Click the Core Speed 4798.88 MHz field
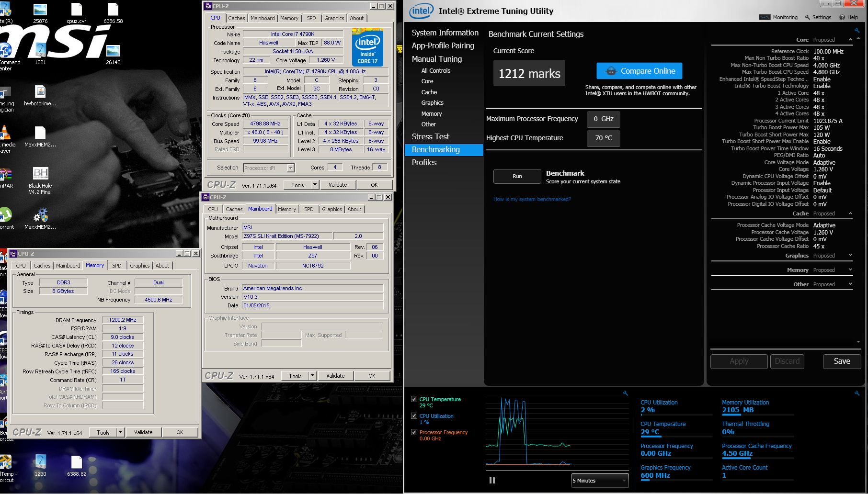The width and height of the screenshot is (868, 494). pyautogui.click(x=265, y=123)
